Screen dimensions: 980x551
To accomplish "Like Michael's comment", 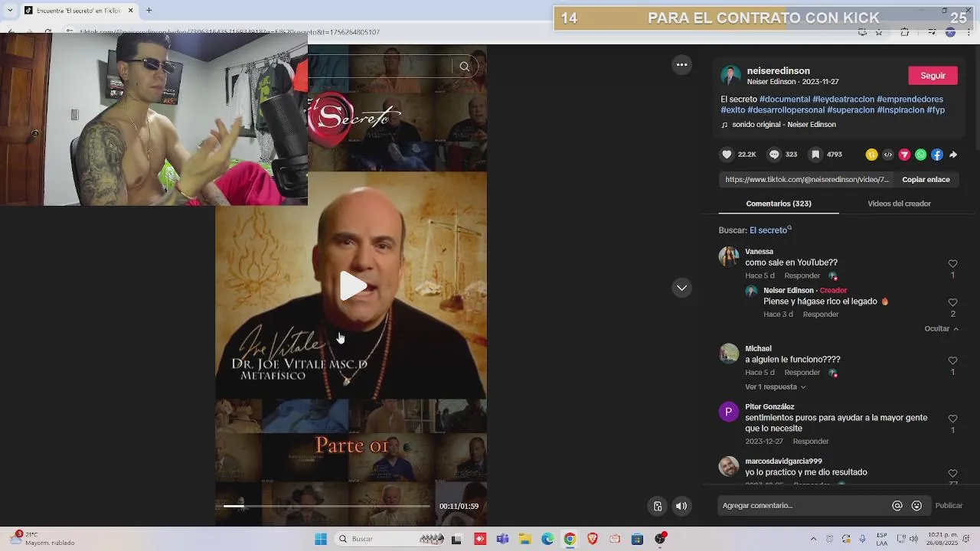I will click(x=952, y=360).
